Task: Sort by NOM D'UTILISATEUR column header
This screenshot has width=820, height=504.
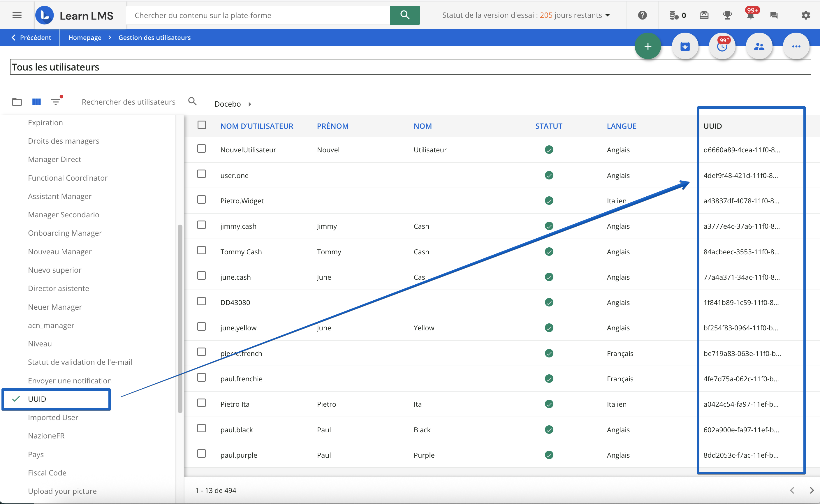Action: pos(257,126)
